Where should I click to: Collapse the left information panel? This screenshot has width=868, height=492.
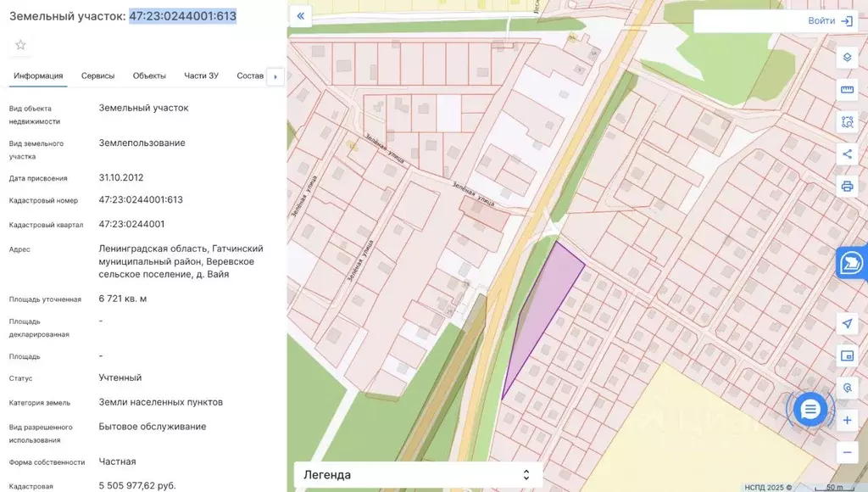coord(300,16)
